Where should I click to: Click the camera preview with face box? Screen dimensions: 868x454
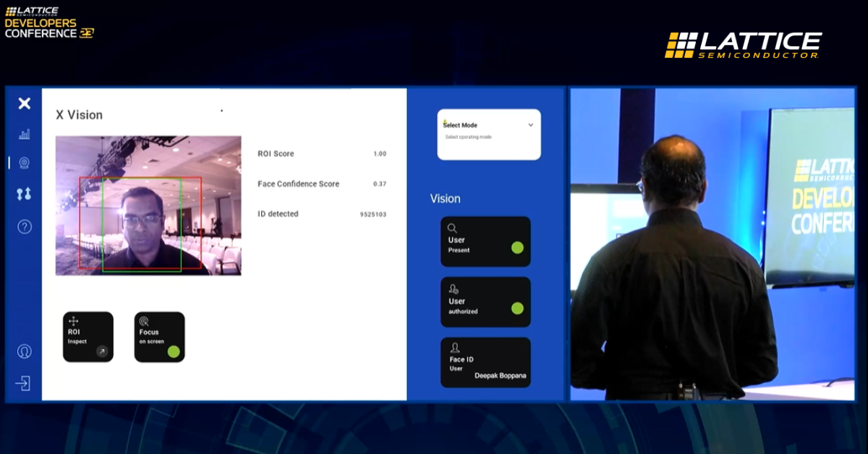click(148, 206)
